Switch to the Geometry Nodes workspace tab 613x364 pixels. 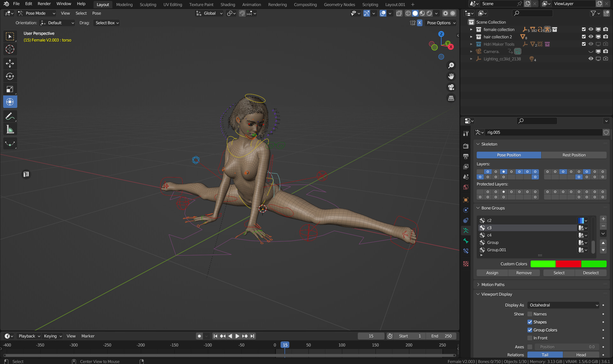click(339, 4)
